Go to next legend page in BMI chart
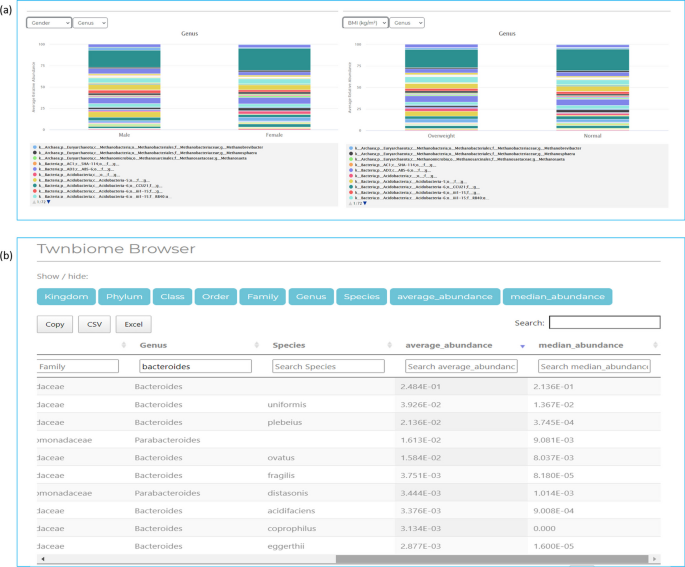685x567 pixels. pos(365,203)
